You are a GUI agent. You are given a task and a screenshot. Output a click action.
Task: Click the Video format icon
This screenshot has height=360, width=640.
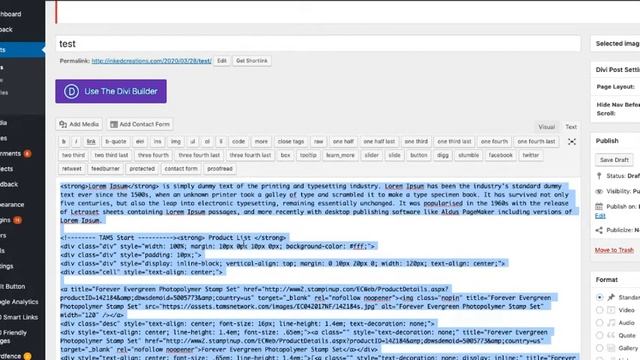(611, 310)
